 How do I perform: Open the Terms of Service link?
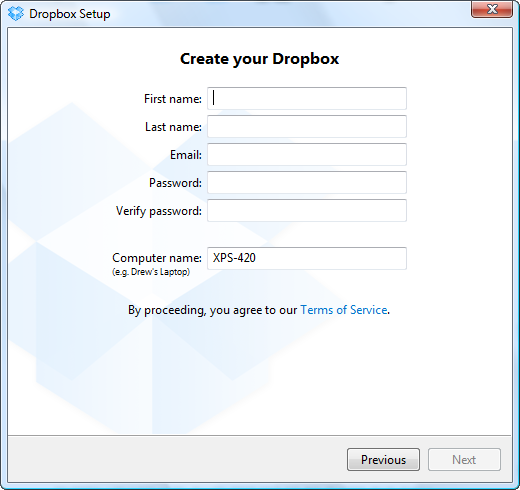pos(344,310)
